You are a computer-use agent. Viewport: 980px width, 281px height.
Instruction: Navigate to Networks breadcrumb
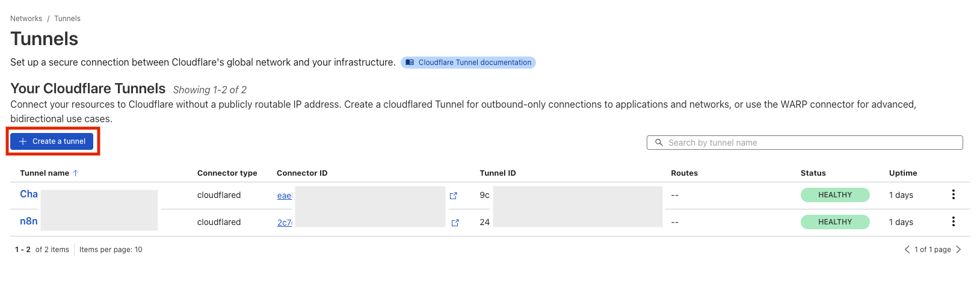[26, 19]
